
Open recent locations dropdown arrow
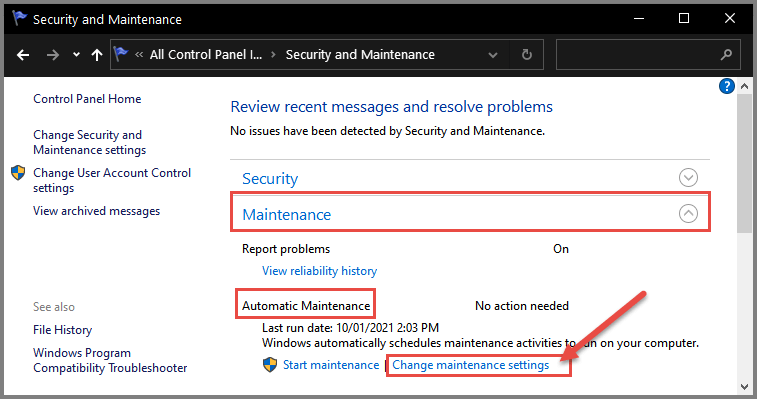click(76, 55)
